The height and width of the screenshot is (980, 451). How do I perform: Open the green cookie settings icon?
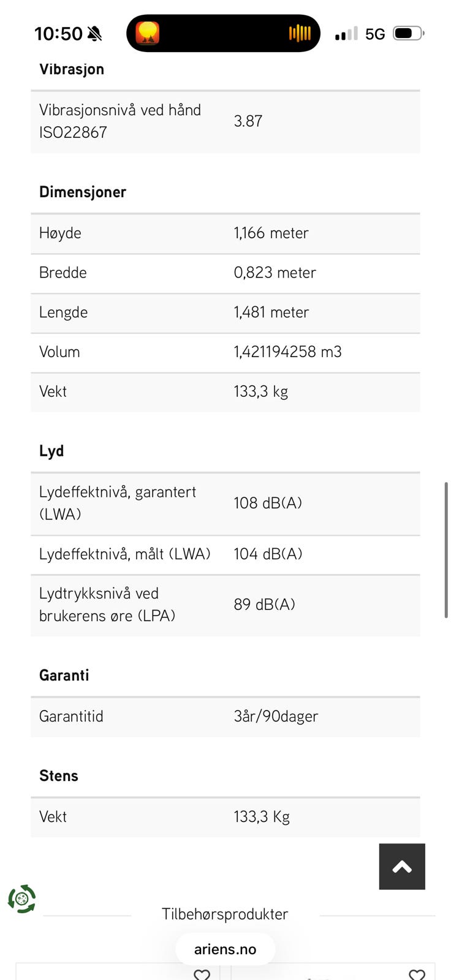pos(21,899)
